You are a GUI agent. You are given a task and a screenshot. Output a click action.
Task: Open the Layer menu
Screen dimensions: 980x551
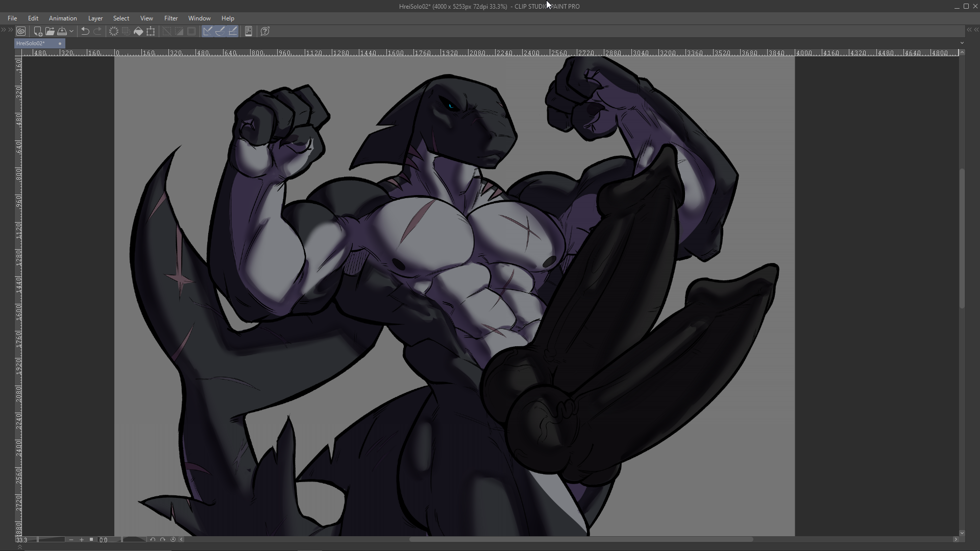95,18
